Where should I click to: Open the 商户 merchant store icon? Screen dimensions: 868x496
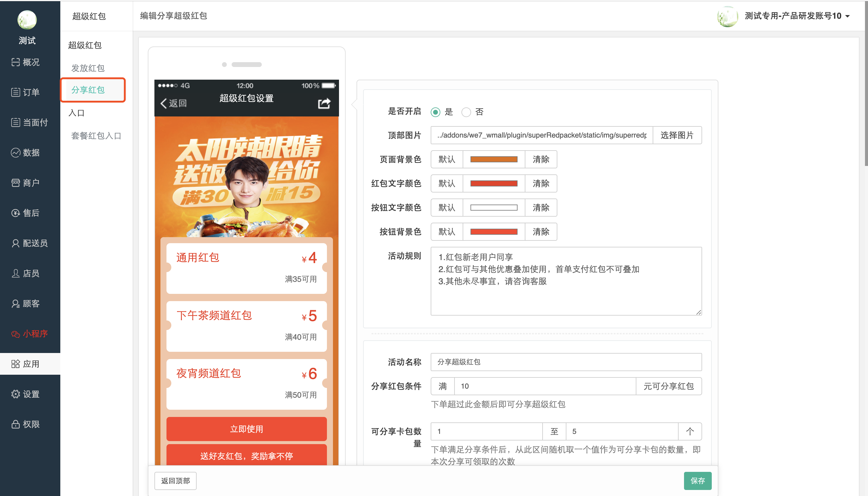tap(16, 183)
